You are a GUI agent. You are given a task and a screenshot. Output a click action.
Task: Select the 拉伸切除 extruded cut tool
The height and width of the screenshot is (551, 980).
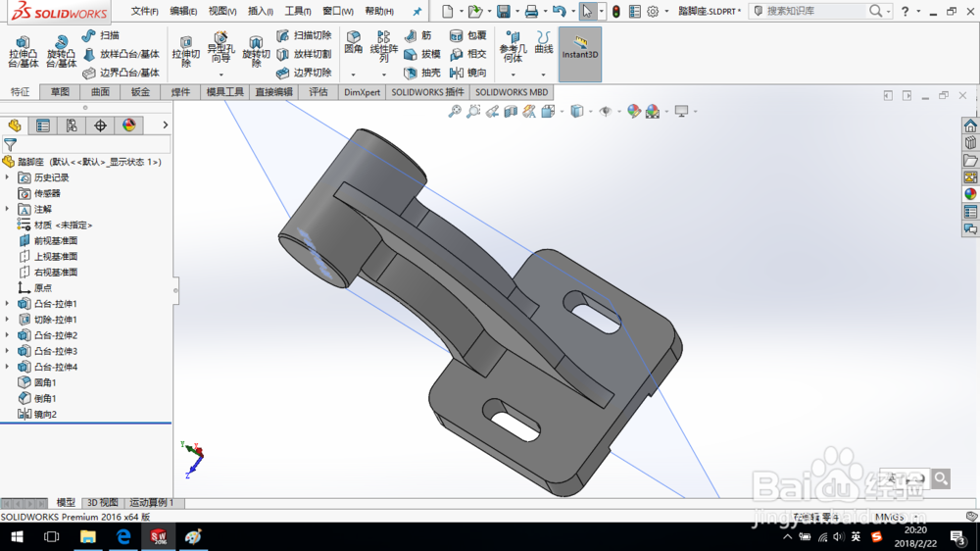(185, 51)
